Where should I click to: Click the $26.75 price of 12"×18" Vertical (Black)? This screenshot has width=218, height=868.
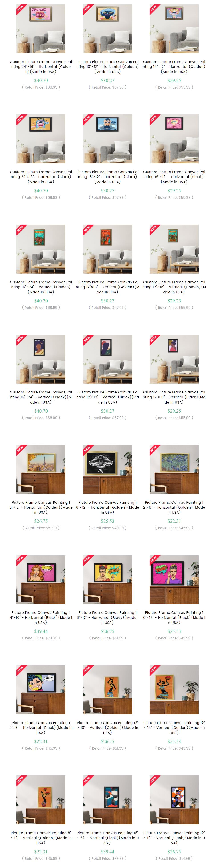tap(174, 852)
